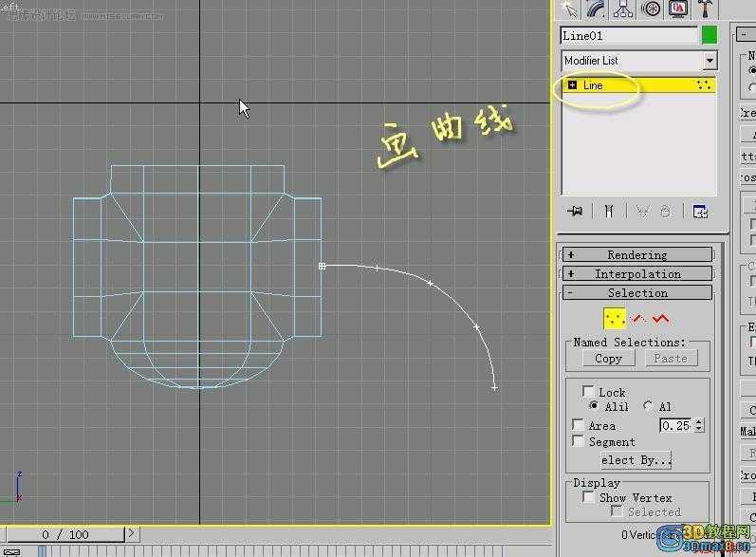Toggle Show End Result icon
The width and height of the screenshot is (756, 557).
609,212
